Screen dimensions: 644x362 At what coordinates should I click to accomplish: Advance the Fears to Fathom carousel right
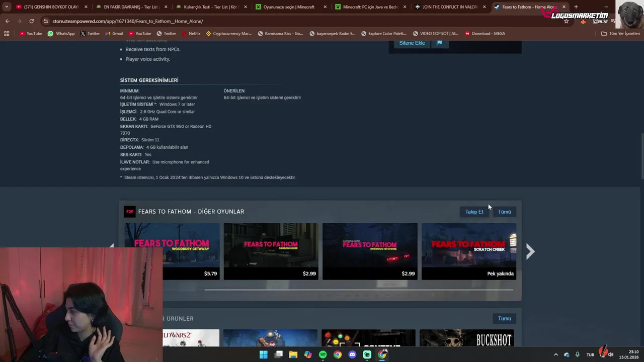530,251
